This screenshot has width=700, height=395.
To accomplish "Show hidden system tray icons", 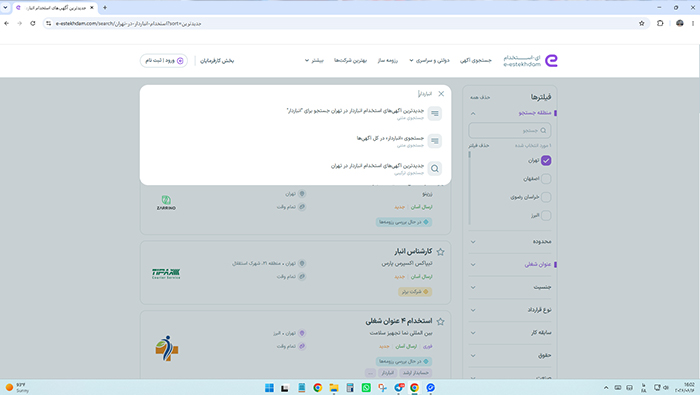I will click(606, 387).
